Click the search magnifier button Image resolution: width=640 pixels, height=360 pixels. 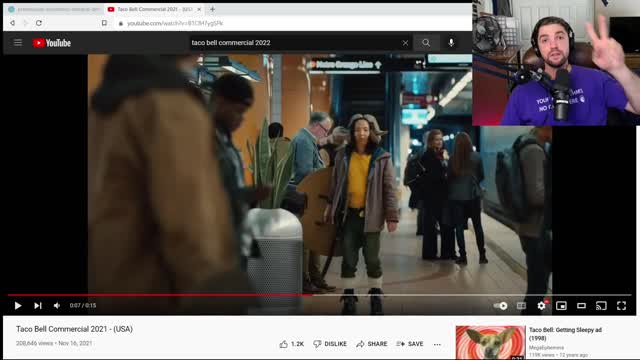pyautogui.click(x=426, y=42)
